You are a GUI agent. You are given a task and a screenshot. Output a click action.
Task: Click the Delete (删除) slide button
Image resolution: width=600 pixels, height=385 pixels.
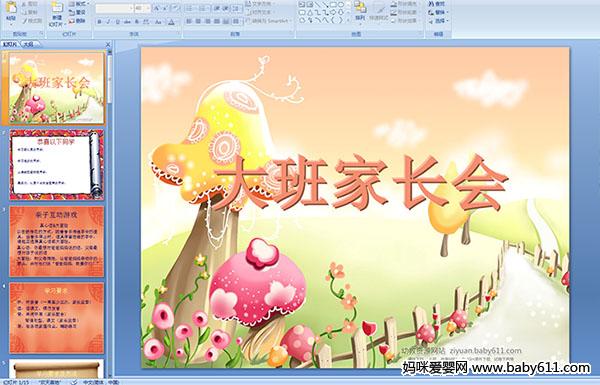(77, 21)
